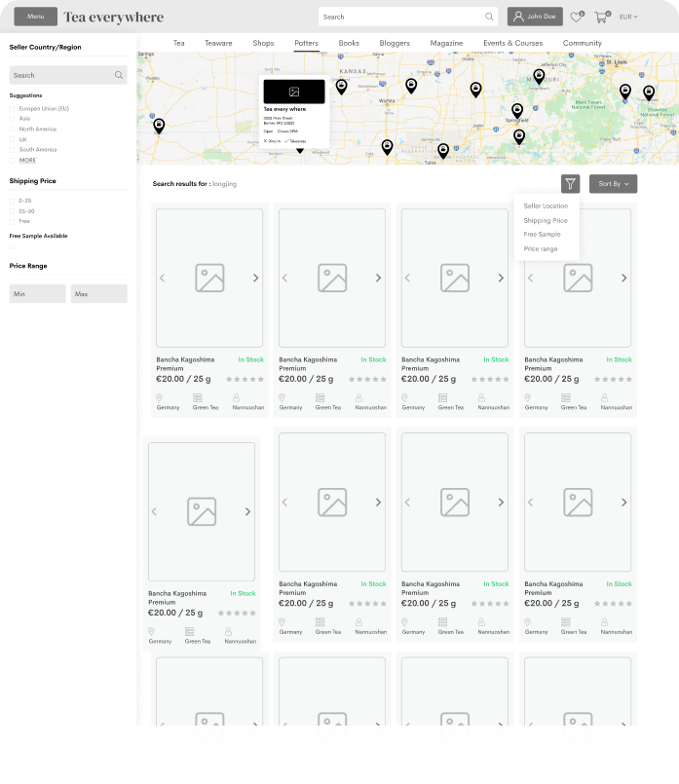The width and height of the screenshot is (679, 784).
Task: Click the filter funnel icon
Action: click(x=571, y=184)
